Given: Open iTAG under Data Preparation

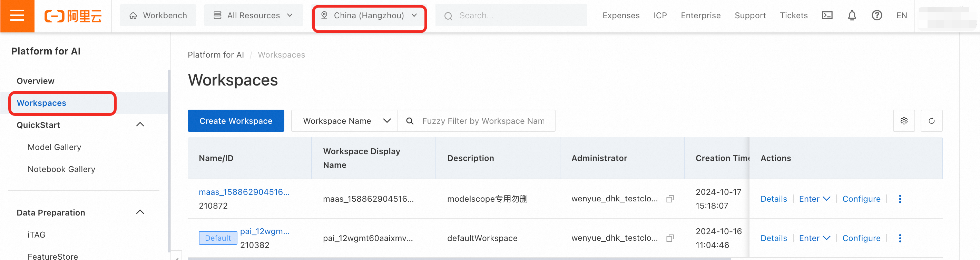Looking at the screenshot, I should [37, 234].
